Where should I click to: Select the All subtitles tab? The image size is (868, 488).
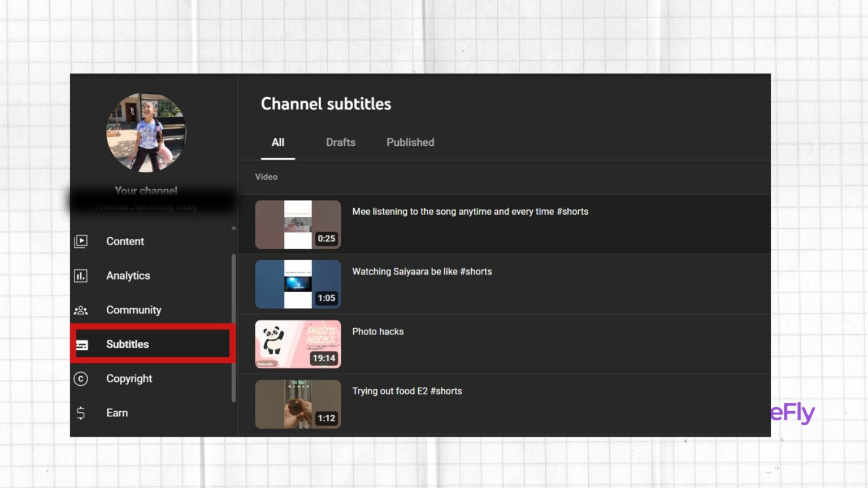(x=277, y=142)
